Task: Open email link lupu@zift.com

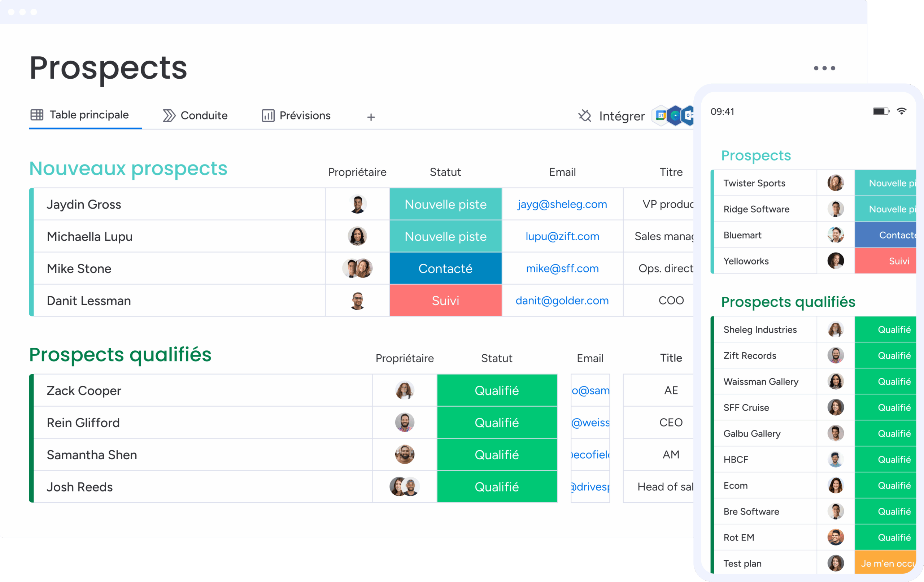Action: click(562, 236)
